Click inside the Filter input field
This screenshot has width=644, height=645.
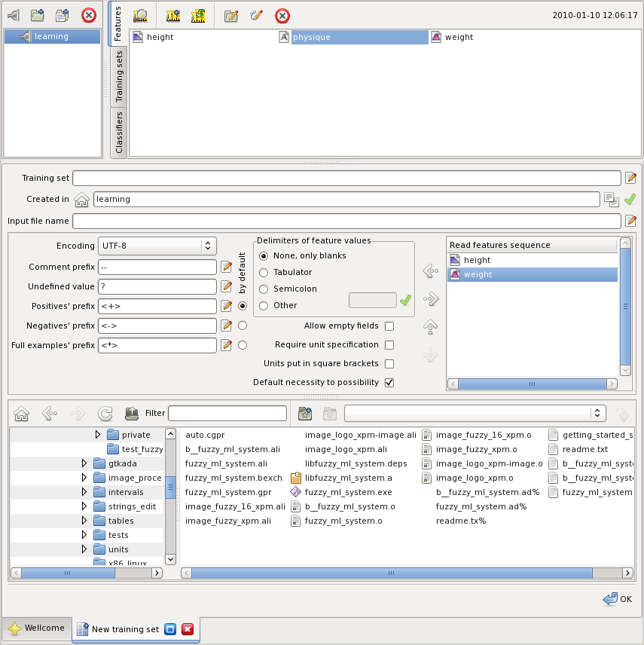point(226,413)
